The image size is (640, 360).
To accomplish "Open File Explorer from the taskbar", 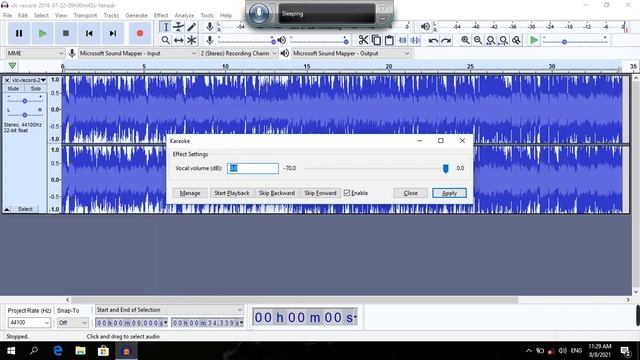I will point(80,351).
